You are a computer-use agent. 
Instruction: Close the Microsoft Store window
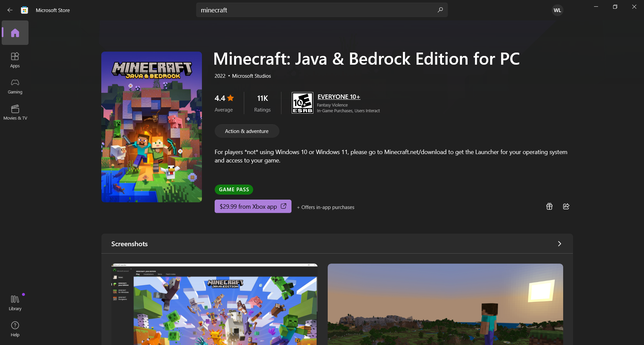(634, 7)
